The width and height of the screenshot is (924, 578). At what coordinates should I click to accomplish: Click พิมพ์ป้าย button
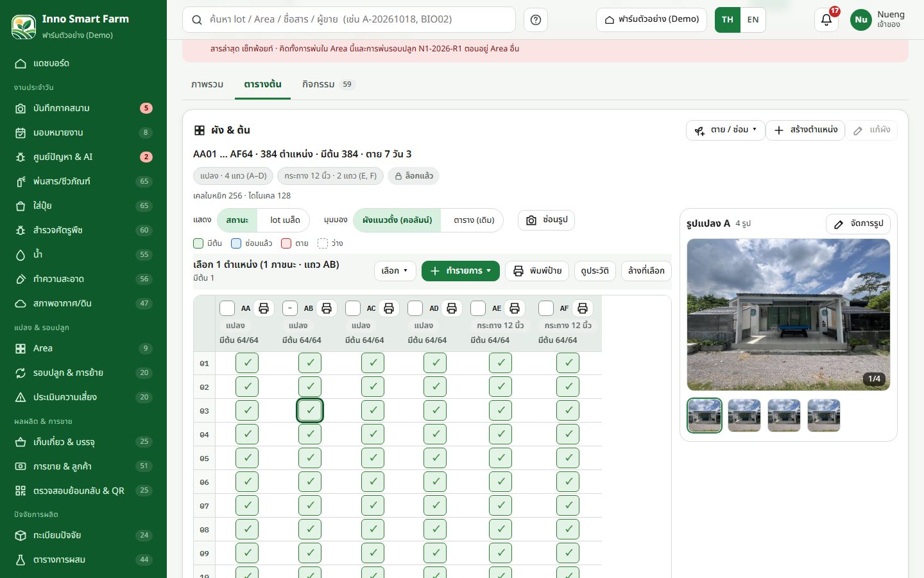tap(537, 271)
